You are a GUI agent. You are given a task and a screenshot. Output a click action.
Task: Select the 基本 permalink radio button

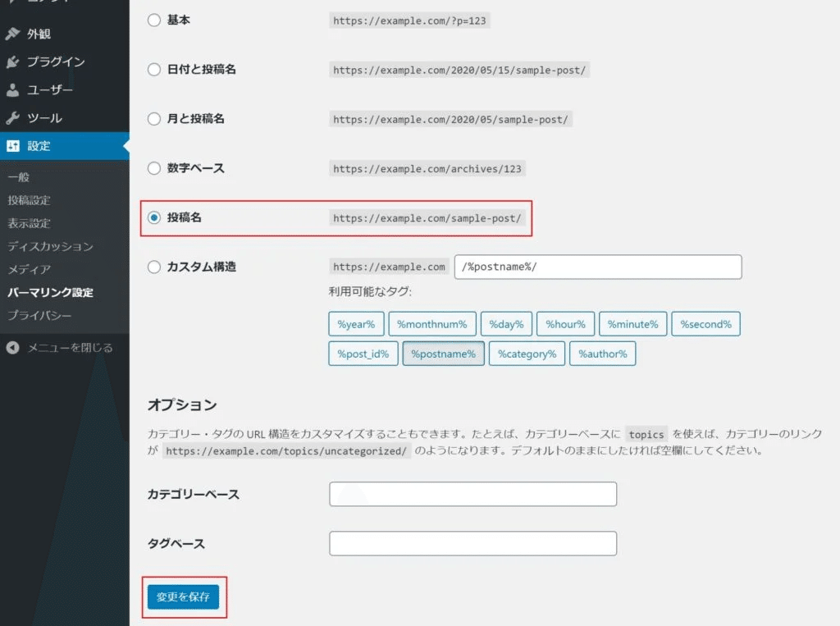pyautogui.click(x=153, y=20)
